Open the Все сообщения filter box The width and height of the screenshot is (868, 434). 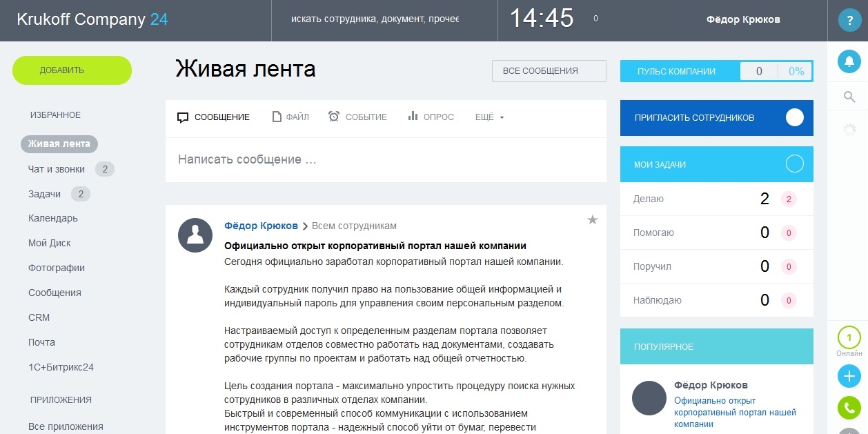click(x=549, y=71)
